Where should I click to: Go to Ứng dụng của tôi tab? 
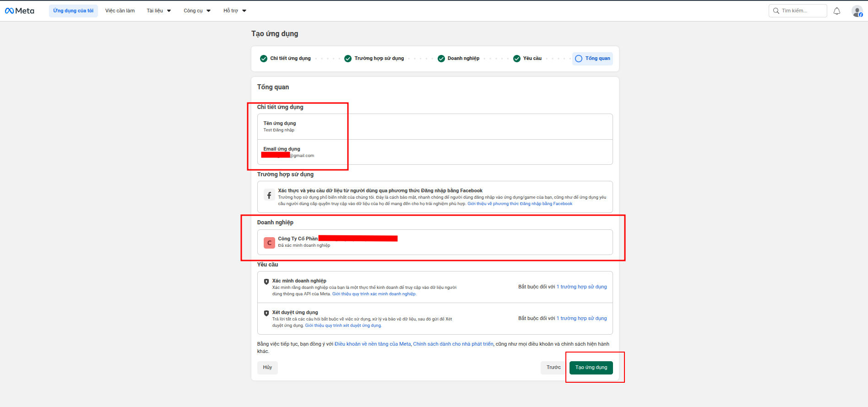click(73, 11)
